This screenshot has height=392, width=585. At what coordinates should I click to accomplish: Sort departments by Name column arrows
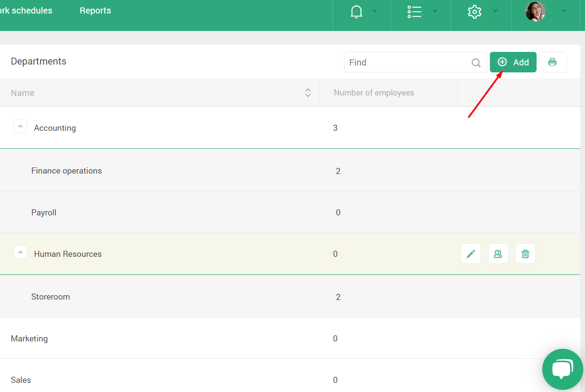tap(308, 92)
